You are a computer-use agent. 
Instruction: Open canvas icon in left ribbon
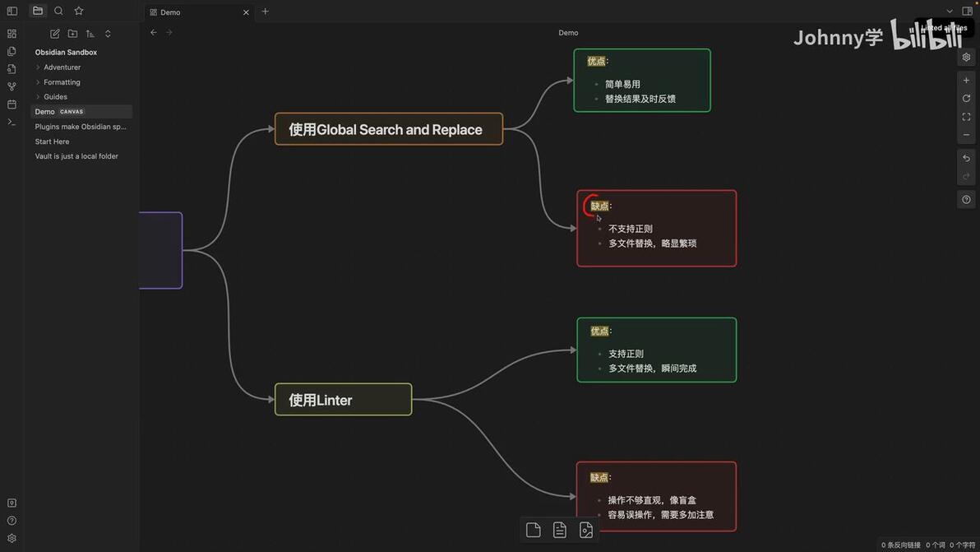point(12,34)
